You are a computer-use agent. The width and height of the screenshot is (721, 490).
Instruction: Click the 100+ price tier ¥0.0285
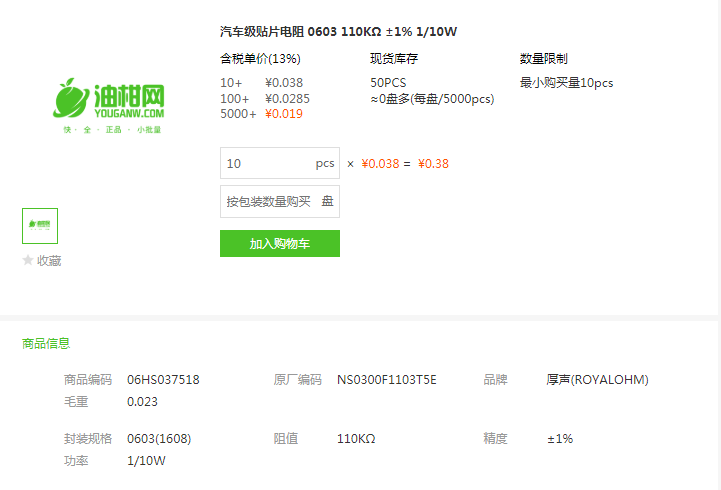pyautogui.click(x=287, y=99)
